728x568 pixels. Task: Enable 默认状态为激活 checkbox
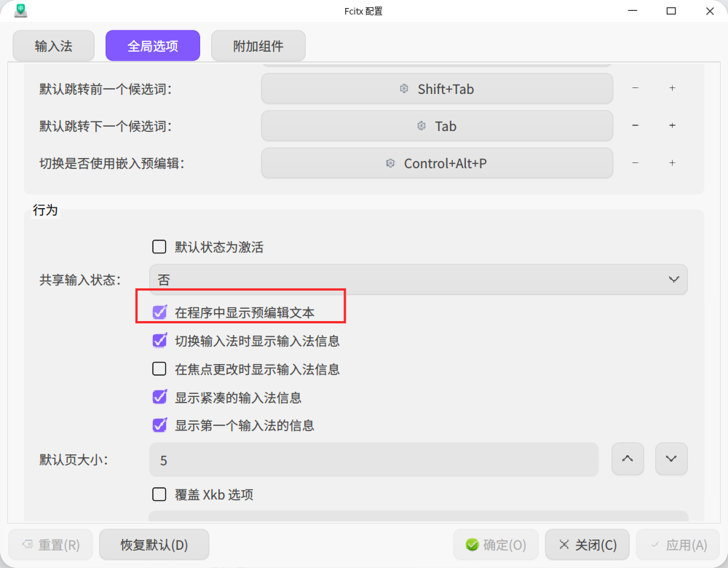tap(159, 247)
